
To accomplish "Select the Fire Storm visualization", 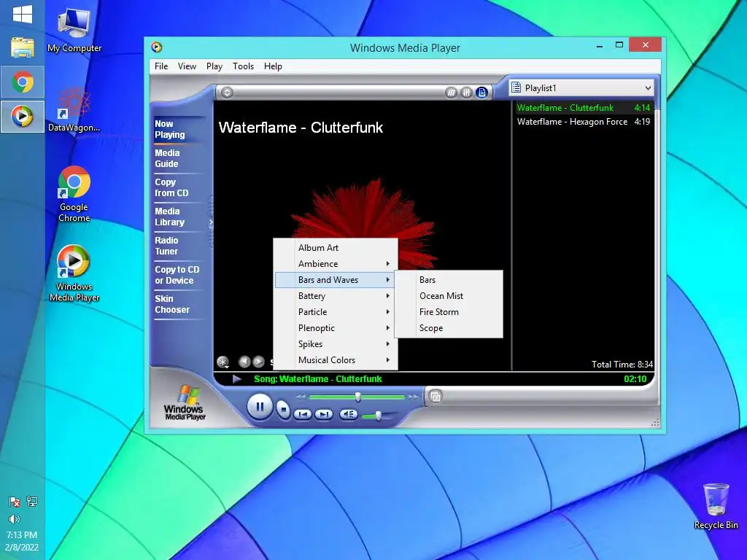I will pos(449,312).
